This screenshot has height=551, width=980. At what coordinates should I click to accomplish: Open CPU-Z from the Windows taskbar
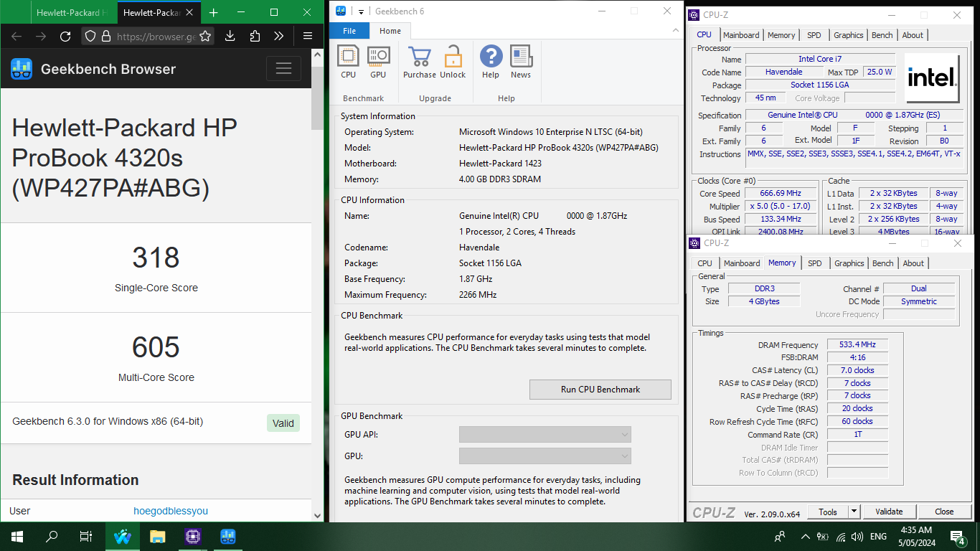192,536
